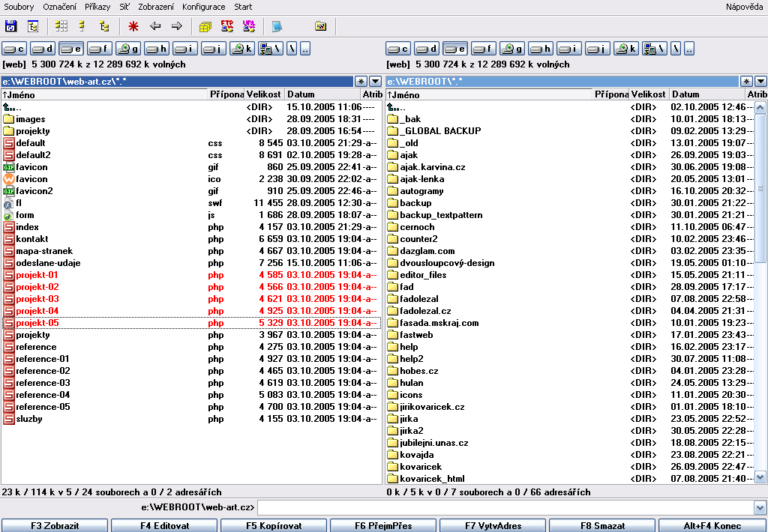Click the red asterisk invert selection icon
768x532 pixels.
(133, 27)
